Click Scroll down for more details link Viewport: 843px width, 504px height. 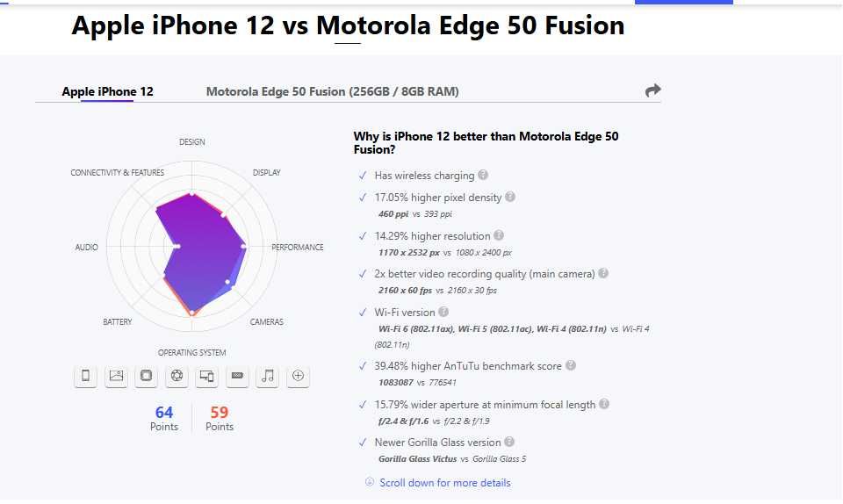[444, 483]
